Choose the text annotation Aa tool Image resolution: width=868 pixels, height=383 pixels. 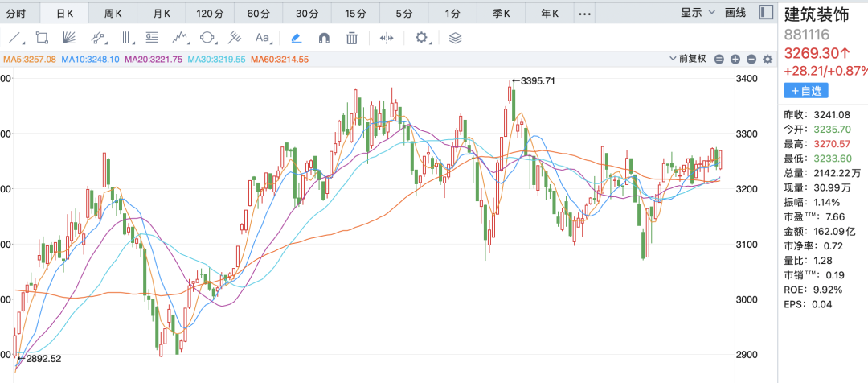pos(262,38)
